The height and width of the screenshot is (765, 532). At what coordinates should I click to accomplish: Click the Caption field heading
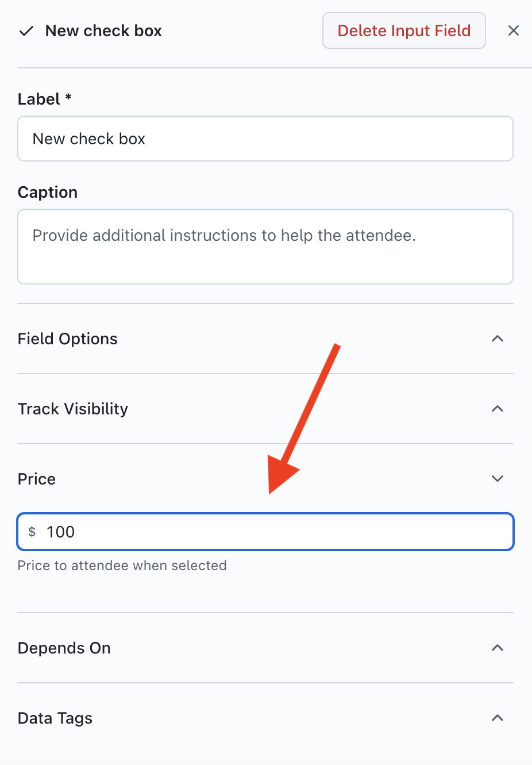48,193
